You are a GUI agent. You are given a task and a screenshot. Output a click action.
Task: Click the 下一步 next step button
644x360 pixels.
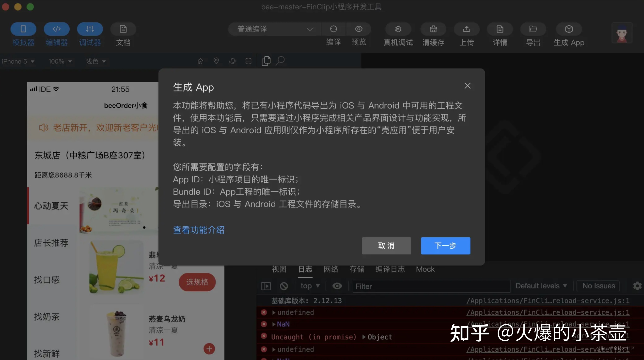(x=445, y=246)
